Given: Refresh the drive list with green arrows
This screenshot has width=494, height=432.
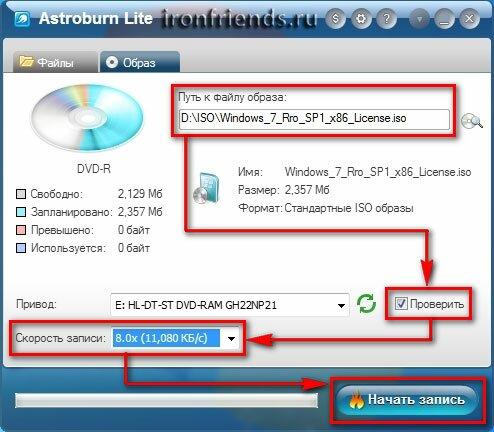Looking at the screenshot, I should [366, 304].
